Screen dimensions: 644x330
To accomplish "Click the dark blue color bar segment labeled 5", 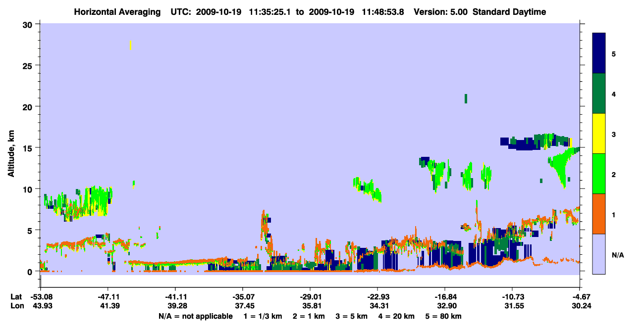I will point(599,53).
